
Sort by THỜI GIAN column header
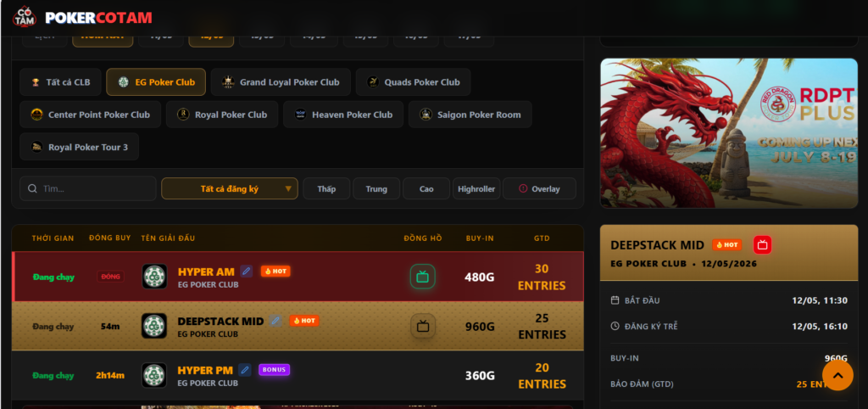point(53,238)
